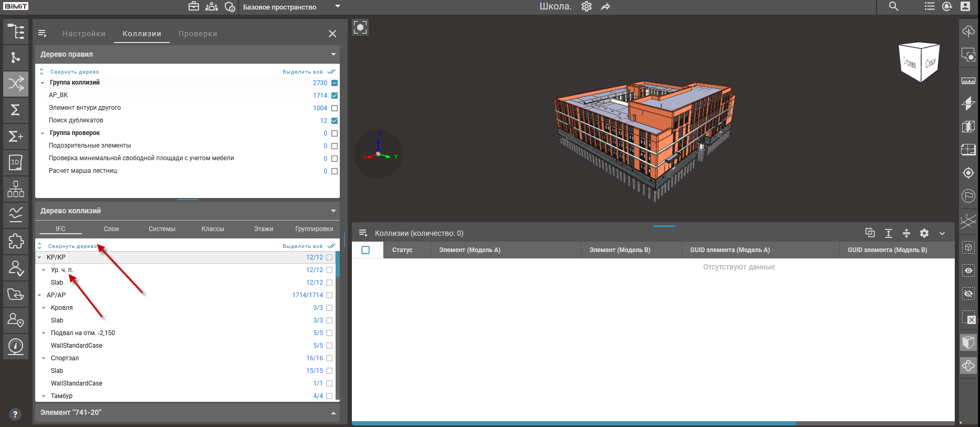This screenshot has width=980, height=427.
Task: Click Свернуть дерево in collision tree
Action: tap(72, 246)
